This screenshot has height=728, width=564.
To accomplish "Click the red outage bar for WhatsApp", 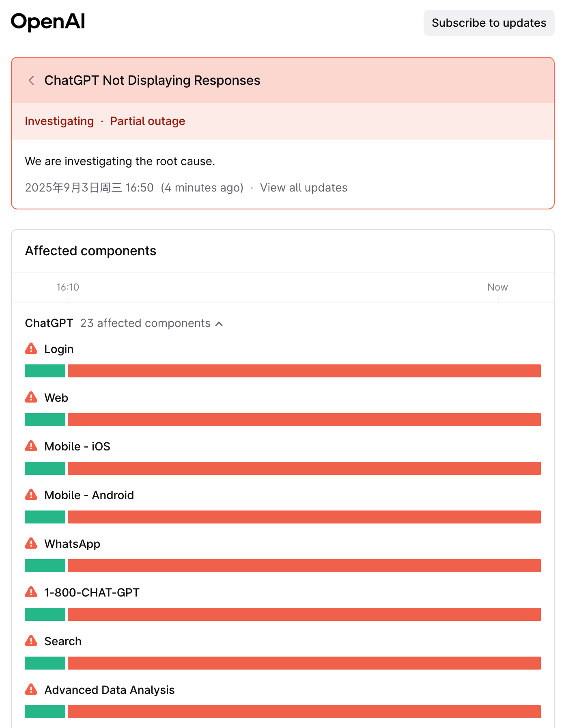I will coord(304,566).
